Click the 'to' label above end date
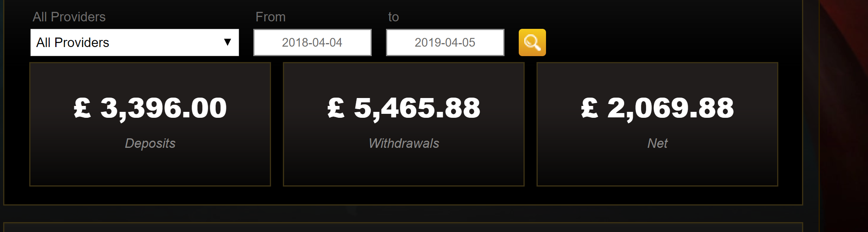Image resolution: width=868 pixels, height=232 pixels. pos(394,17)
